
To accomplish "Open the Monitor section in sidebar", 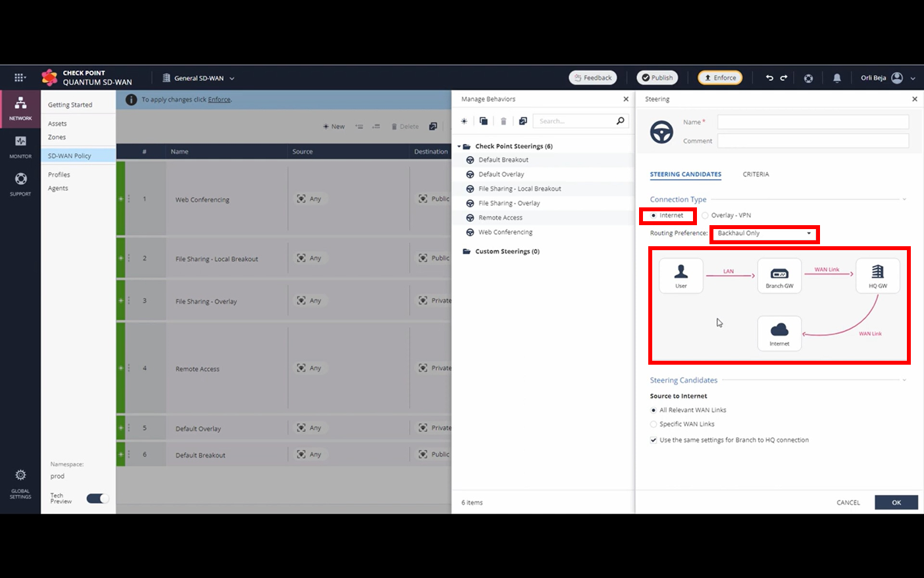I will coord(20,147).
